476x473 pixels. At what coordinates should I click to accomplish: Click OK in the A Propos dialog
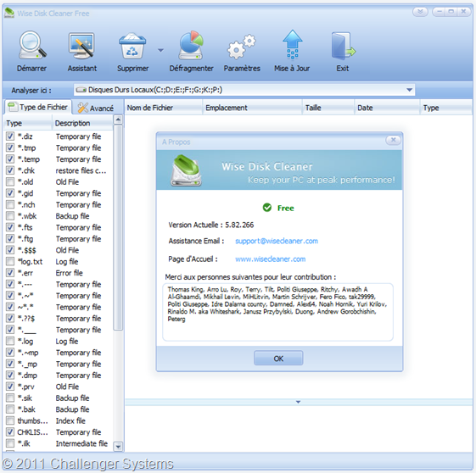click(x=278, y=359)
